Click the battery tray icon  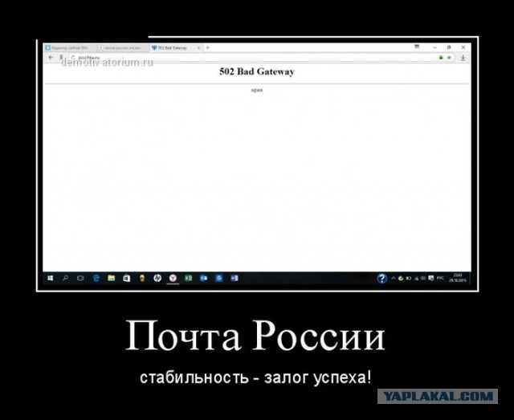click(x=409, y=278)
